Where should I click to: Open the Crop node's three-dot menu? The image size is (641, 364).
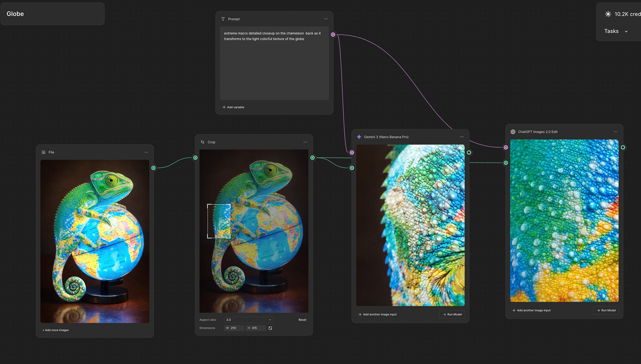click(x=305, y=142)
